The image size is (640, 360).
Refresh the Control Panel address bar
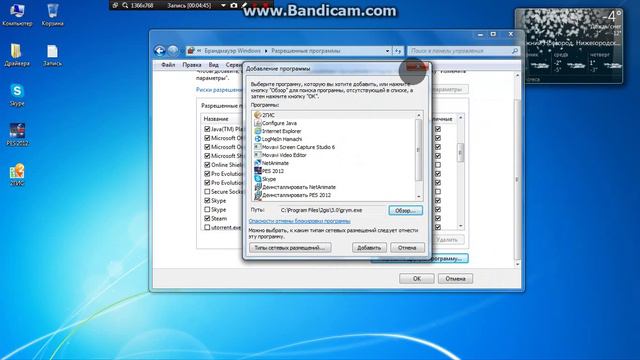tap(398, 51)
